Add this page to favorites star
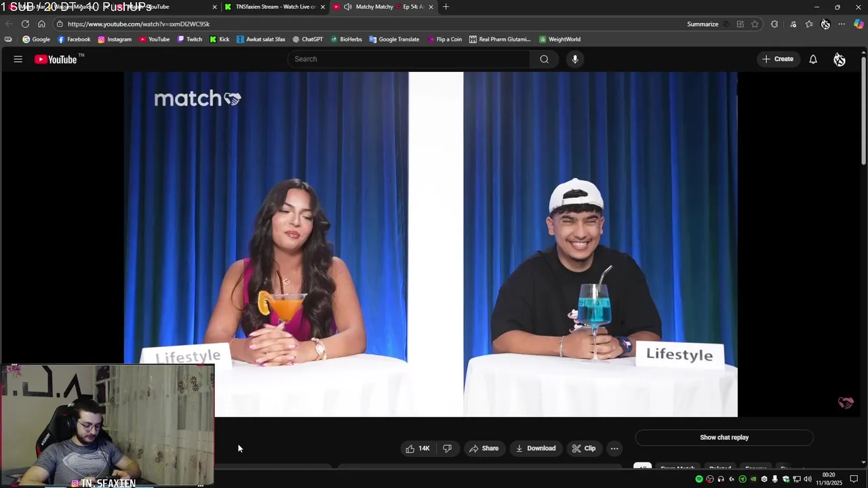This screenshot has height=488, width=868. (x=755, y=24)
